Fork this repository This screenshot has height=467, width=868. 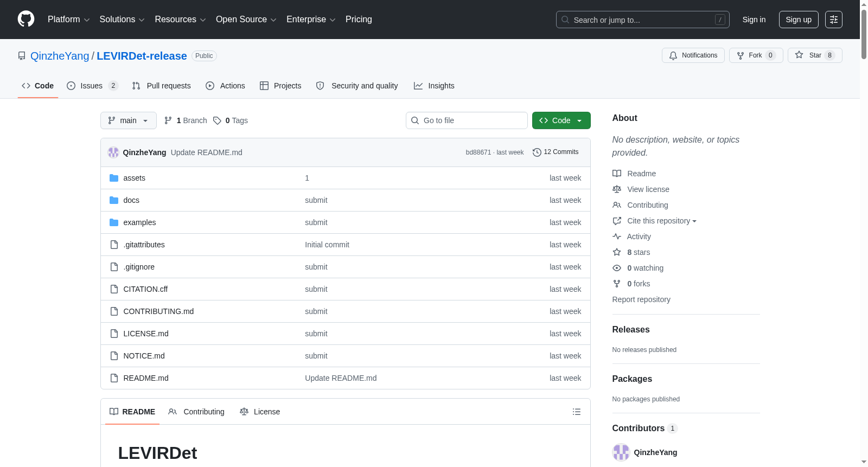pyautogui.click(x=756, y=55)
